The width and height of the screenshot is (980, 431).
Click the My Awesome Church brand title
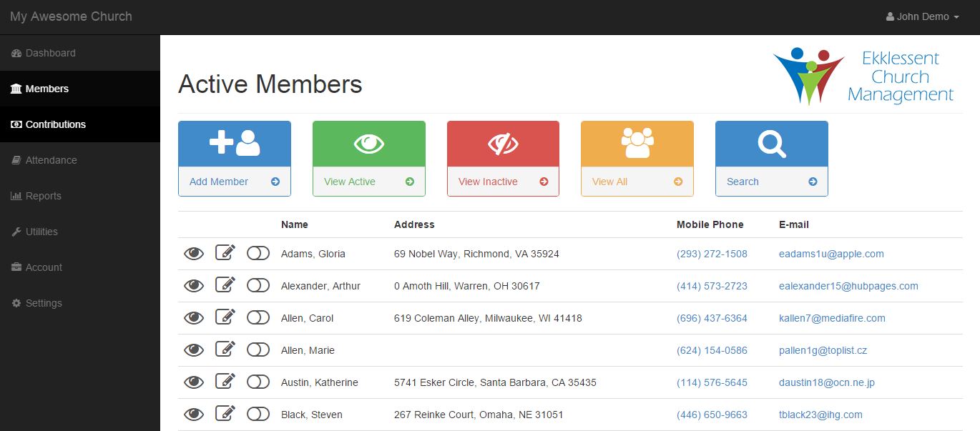click(71, 16)
